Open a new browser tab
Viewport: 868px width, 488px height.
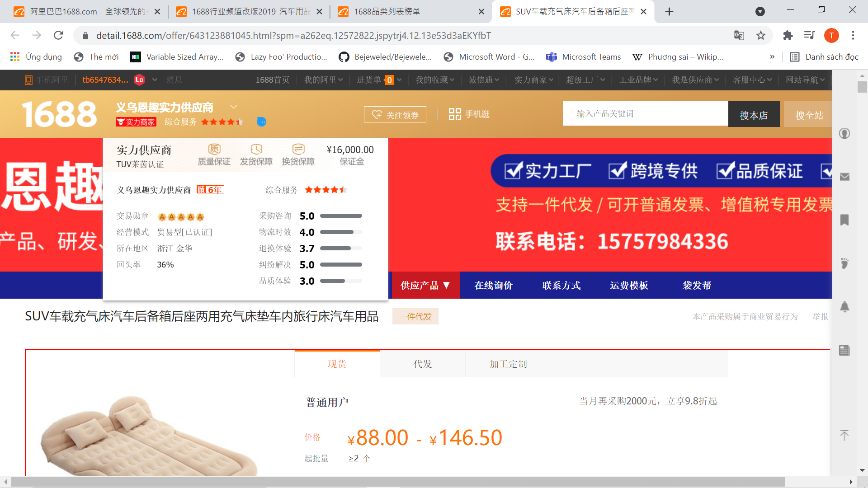[x=670, y=12]
